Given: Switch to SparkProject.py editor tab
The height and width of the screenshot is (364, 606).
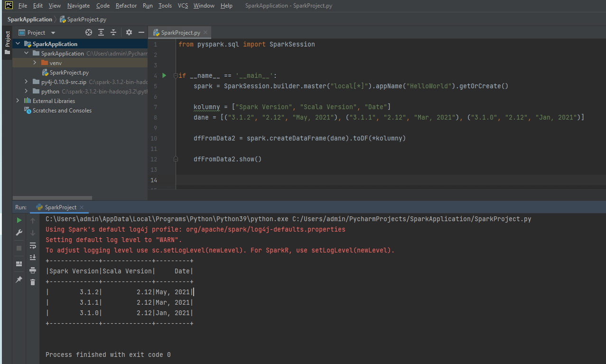Looking at the screenshot, I should pyautogui.click(x=180, y=33).
